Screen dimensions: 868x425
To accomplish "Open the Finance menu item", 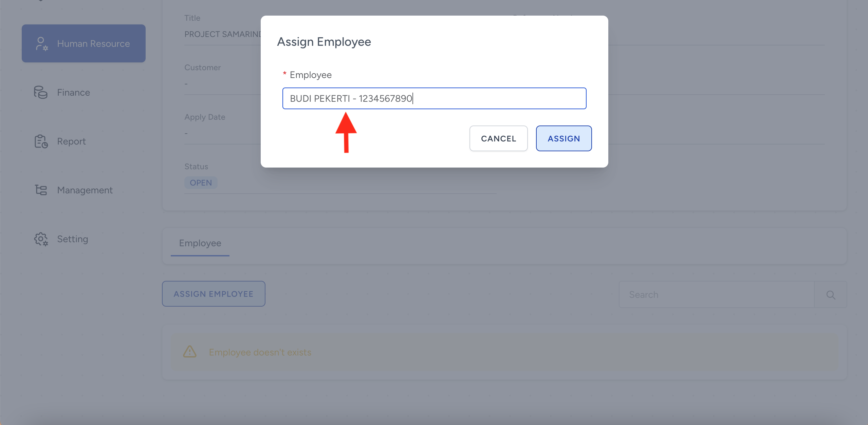I will [x=73, y=92].
